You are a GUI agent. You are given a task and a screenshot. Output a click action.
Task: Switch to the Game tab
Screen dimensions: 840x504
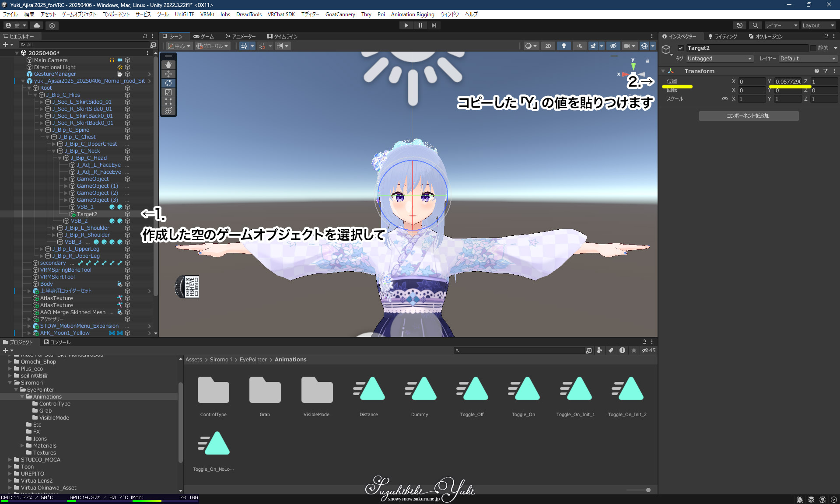(x=203, y=36)
